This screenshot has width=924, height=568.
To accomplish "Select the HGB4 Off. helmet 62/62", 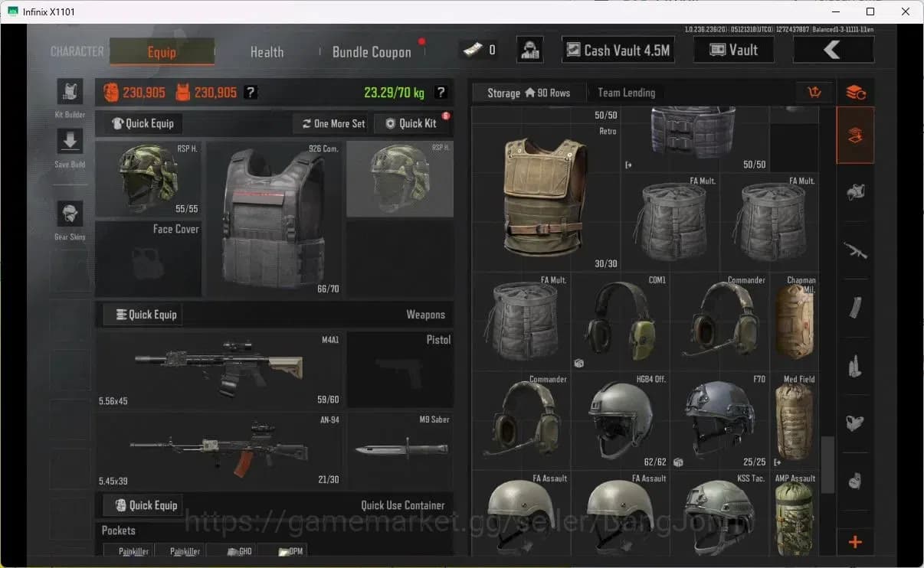I will coord(621,421).
